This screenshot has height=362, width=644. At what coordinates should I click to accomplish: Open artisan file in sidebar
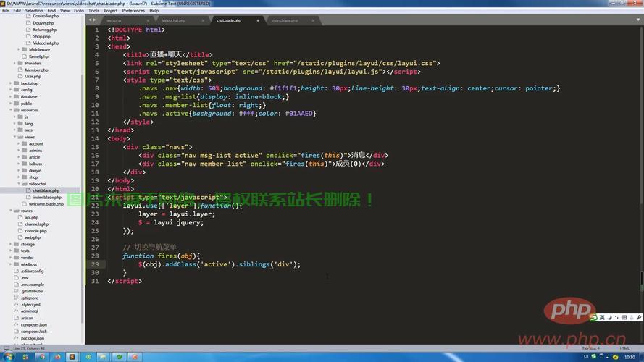pos(27,318)
